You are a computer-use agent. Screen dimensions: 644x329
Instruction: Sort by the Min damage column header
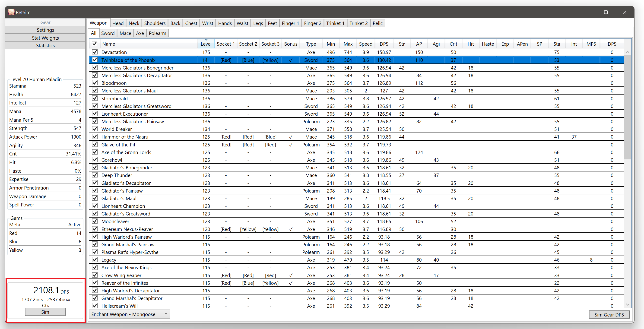330,44
